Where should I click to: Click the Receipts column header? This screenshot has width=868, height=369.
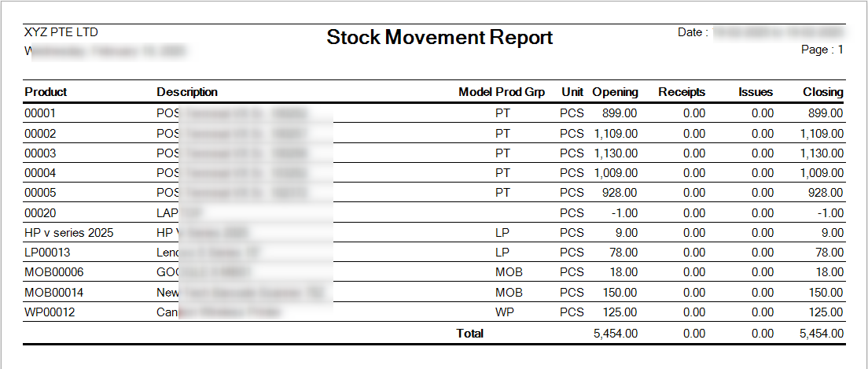(x=682, y=93)
